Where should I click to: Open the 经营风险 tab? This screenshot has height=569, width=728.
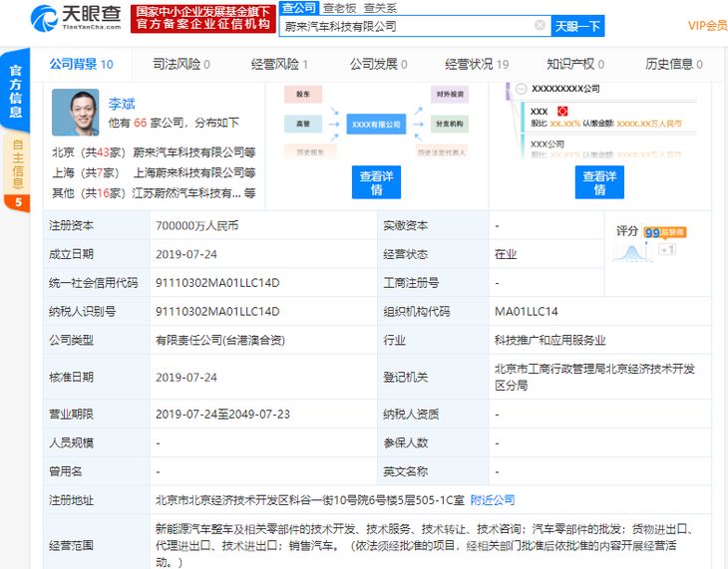tap(279, 64)
